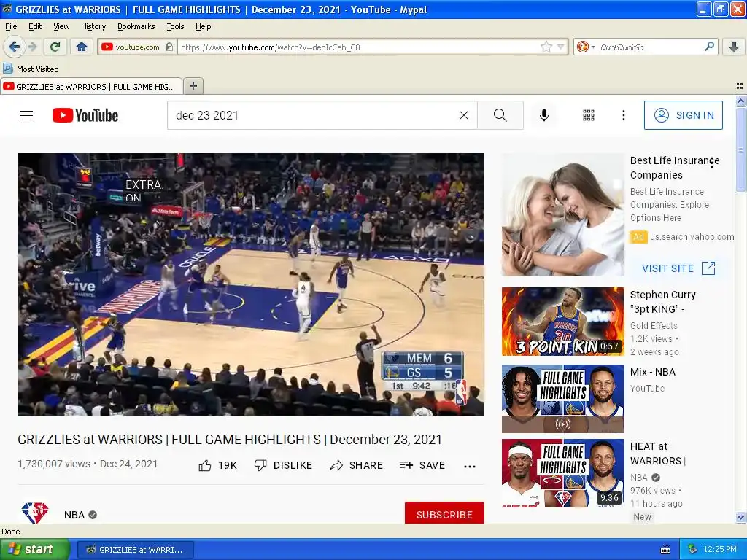
Task: Dislike the video with thumbs down
Action: [283, 465]
